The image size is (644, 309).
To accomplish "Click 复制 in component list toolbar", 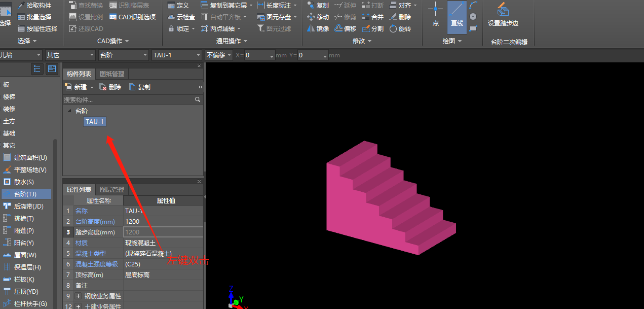I will point(140,87).
